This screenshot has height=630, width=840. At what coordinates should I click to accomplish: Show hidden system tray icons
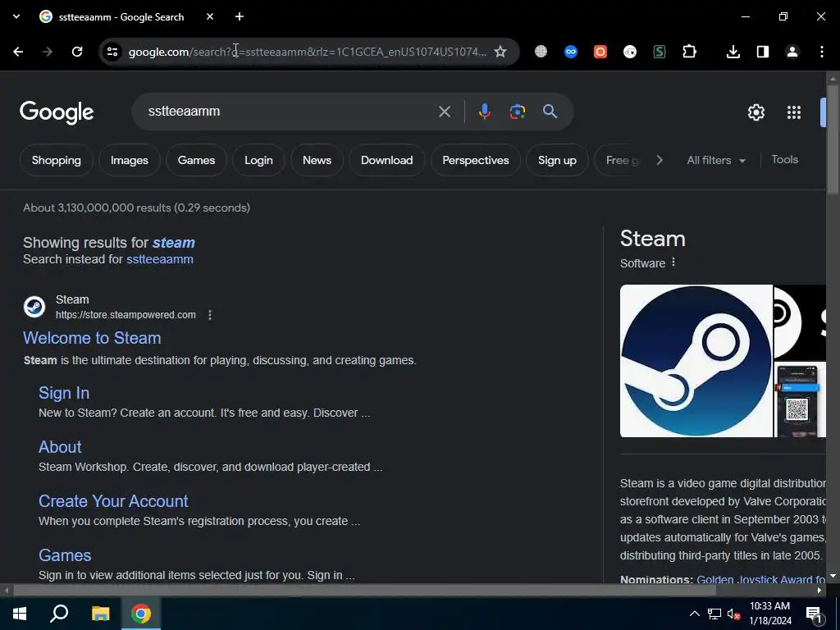coord(694,614)
